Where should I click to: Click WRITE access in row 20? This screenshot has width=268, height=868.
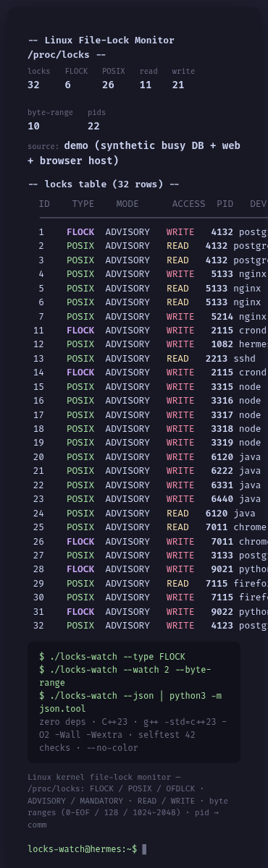[180, 456]
